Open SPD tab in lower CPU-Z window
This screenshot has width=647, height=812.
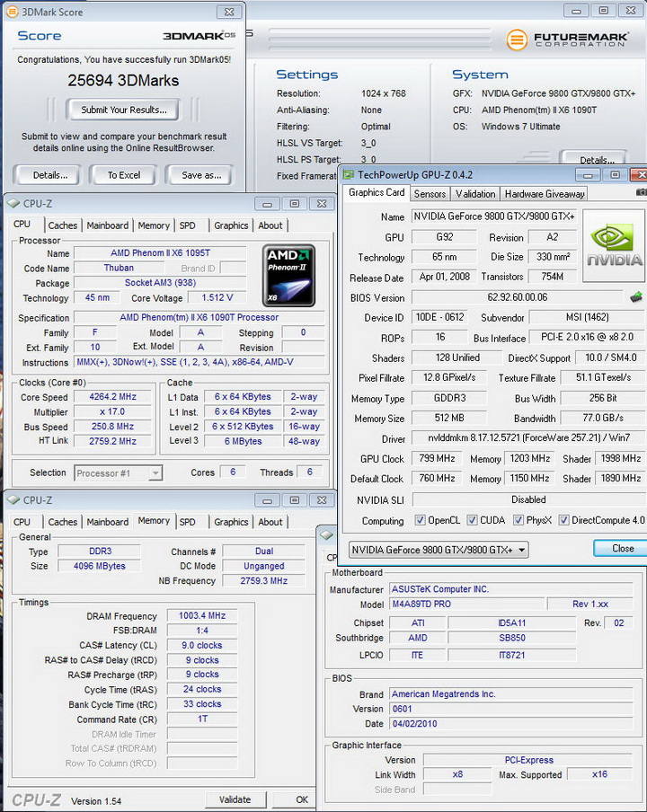(188, 522)
